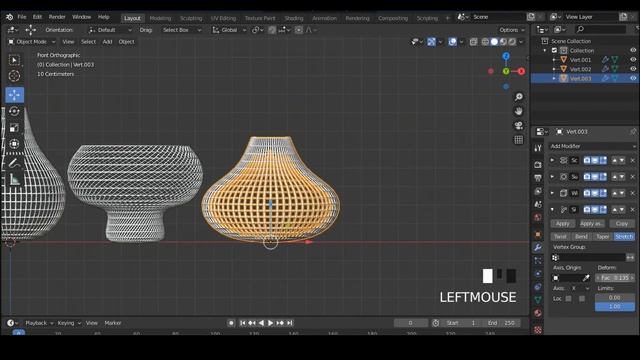Click the Pan view hand icon

(x=518, y=111)
